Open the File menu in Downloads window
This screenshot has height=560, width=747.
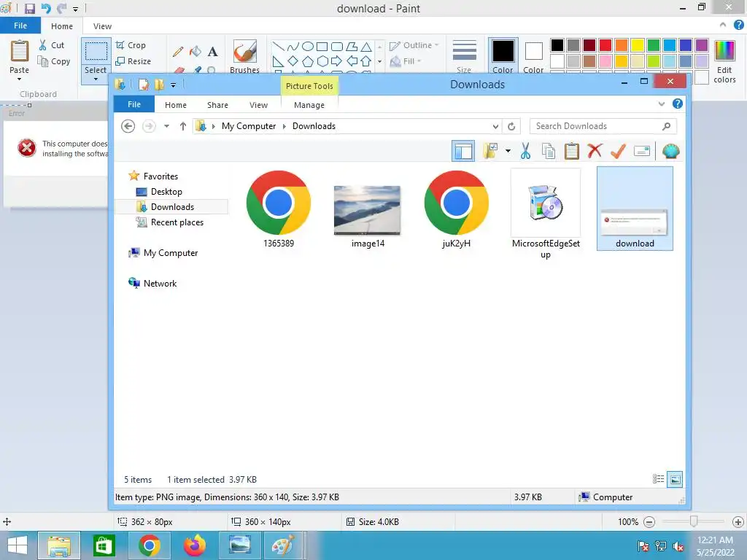134,104
